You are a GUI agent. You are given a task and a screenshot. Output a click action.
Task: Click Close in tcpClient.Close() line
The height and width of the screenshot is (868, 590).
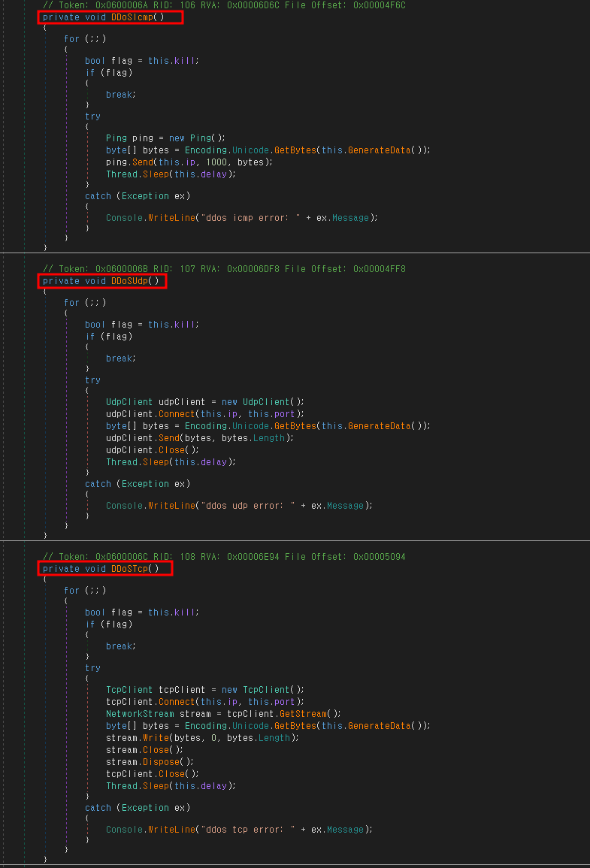(171, 775)
